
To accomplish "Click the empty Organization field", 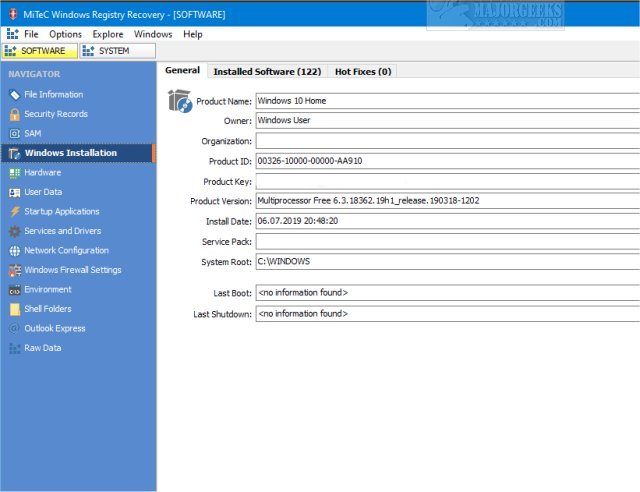I will pos(447,141).
